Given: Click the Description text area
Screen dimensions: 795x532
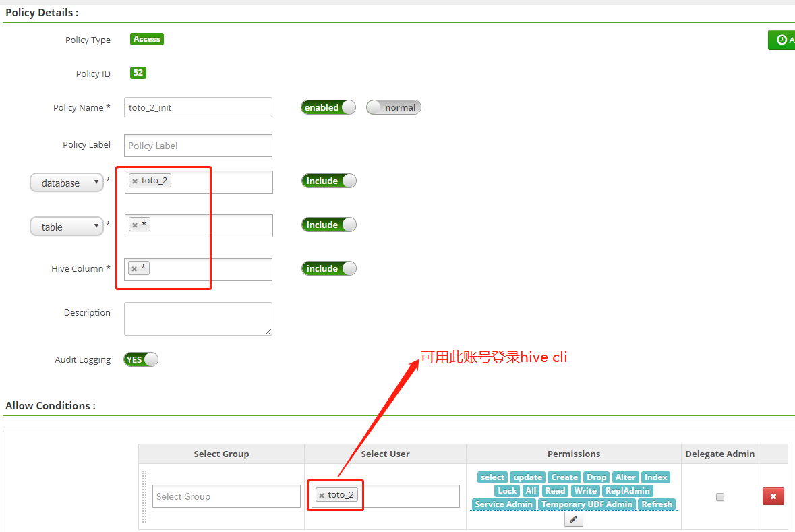Looking at the screenshot, I should point(198,319).
